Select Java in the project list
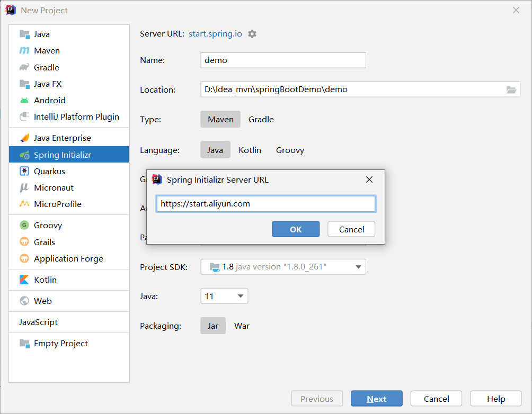Viewport: 532px width, 414px height. [x=69, y=34]
